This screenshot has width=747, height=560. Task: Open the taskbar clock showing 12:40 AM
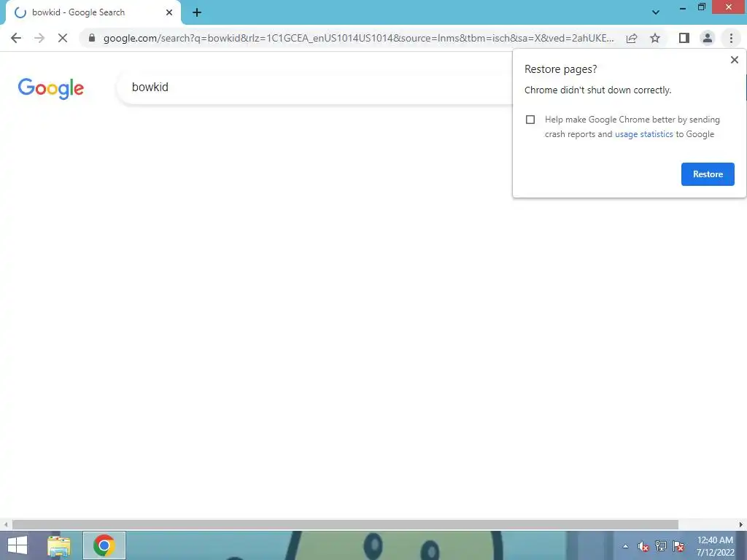(x=715, y=546)
